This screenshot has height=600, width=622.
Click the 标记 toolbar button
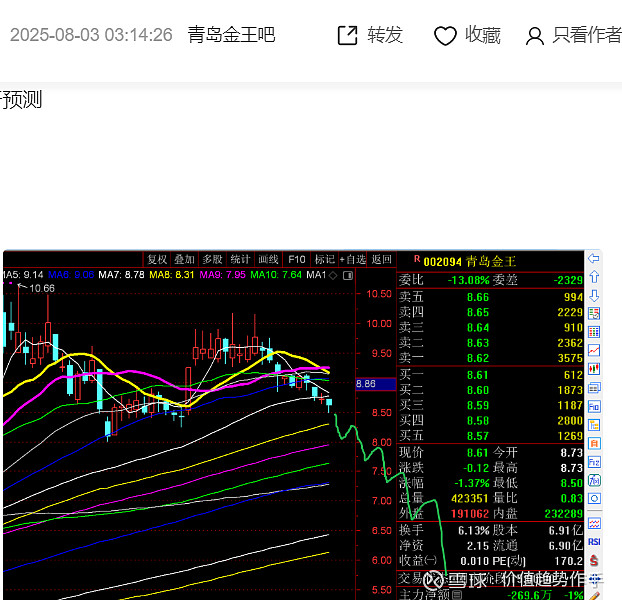tap(324, 259)
